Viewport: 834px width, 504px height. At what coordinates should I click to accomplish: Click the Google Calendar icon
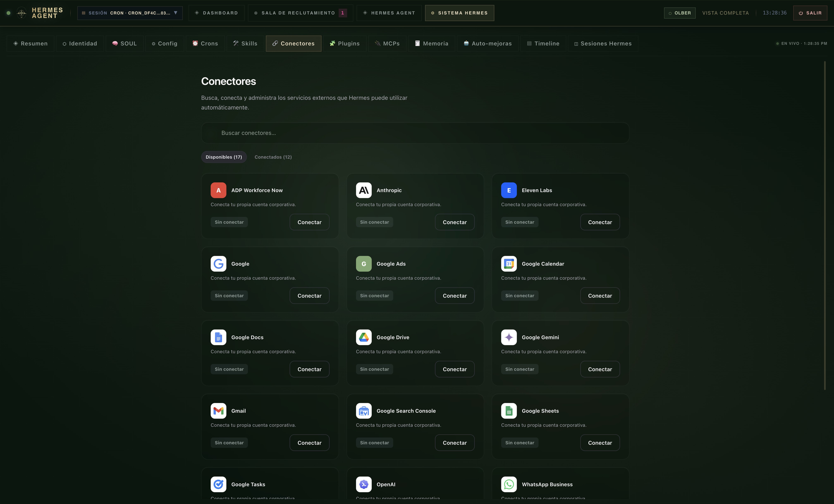click(509, 264)
